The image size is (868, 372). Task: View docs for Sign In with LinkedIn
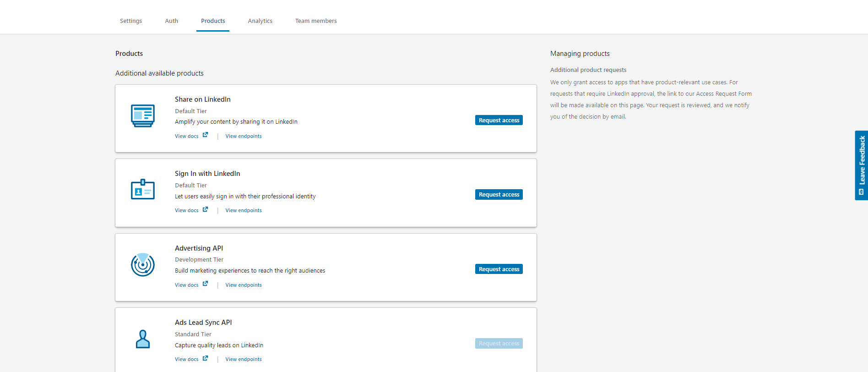187,211
